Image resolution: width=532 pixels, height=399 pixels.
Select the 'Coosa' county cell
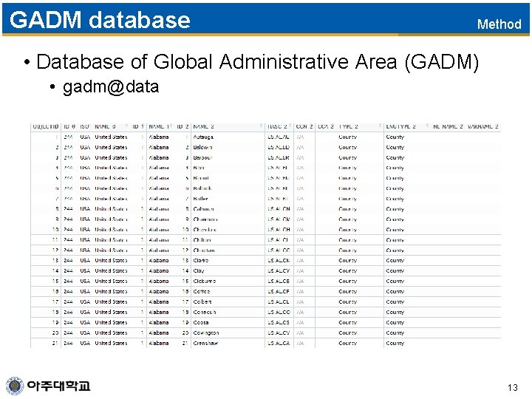coord(201,322)
